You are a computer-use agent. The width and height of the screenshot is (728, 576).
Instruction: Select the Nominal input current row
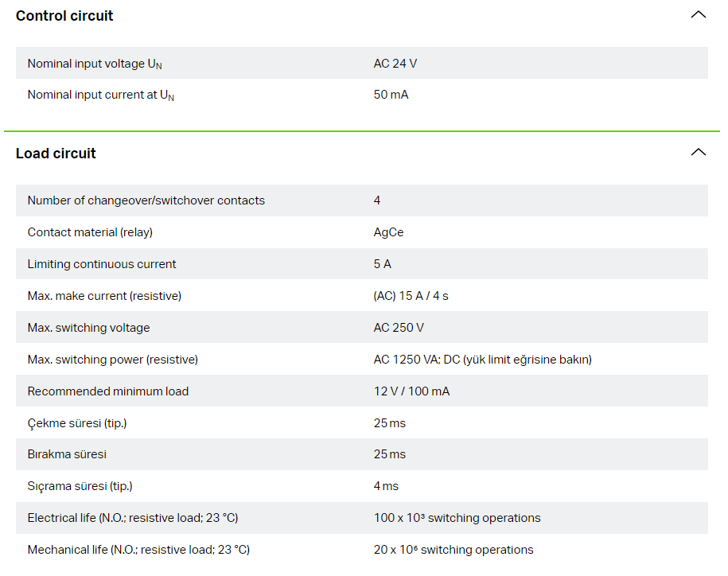(x=362, y=95)
